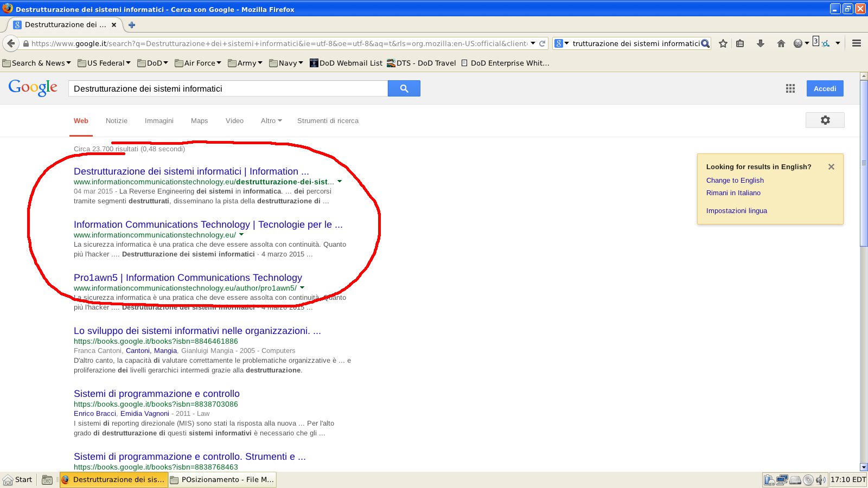Click the Google search input field
Viewport: 868px width, 488px height.
228,88
